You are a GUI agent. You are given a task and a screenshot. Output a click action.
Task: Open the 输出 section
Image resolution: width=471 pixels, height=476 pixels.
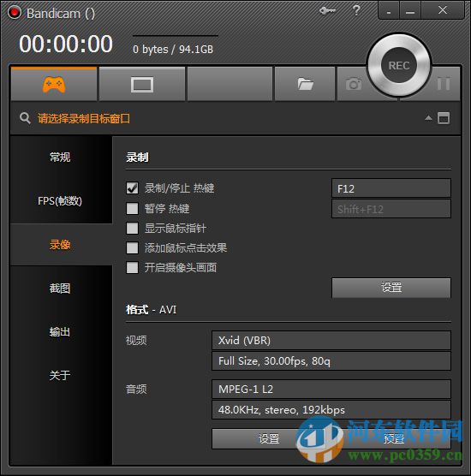[x=61, y=332]
